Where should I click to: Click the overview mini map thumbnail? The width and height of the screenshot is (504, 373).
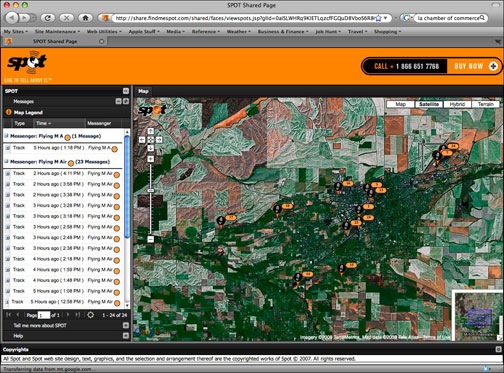pyautogui.click(x=478, y=316)
